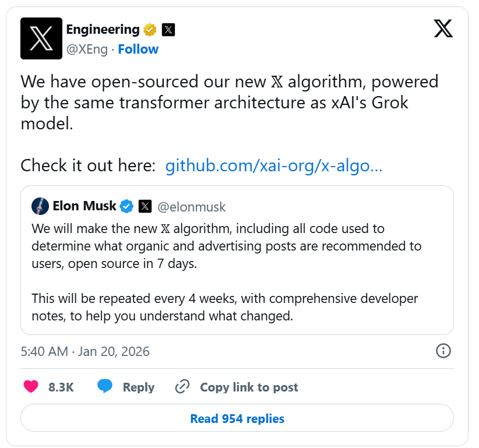The height and width of the screenshot is (448, 479).
Task: Open the @XEng handle
Action: tap(87, 50)
